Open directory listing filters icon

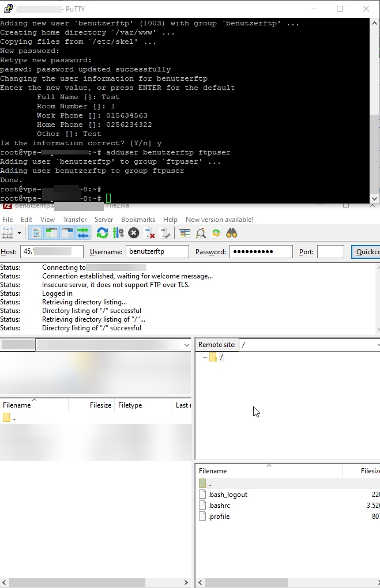tap(185, 233)
